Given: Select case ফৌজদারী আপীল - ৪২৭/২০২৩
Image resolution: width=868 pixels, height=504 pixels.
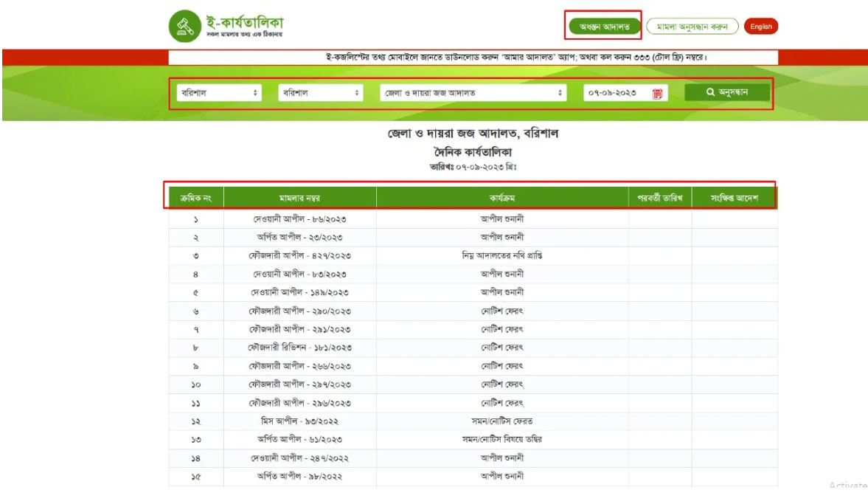Looking at the screenshot, I should pyautogui.click(x=299, y=255).
